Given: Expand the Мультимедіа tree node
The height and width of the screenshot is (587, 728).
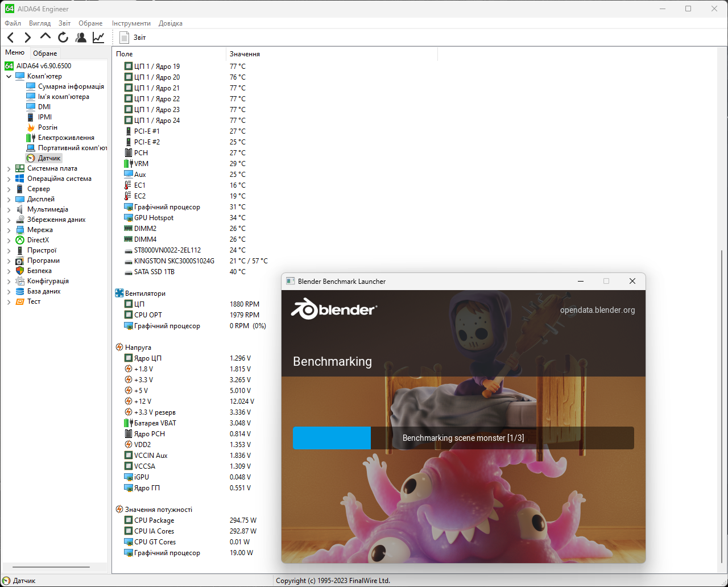Looking at the screenshot, I should [9, 209].
